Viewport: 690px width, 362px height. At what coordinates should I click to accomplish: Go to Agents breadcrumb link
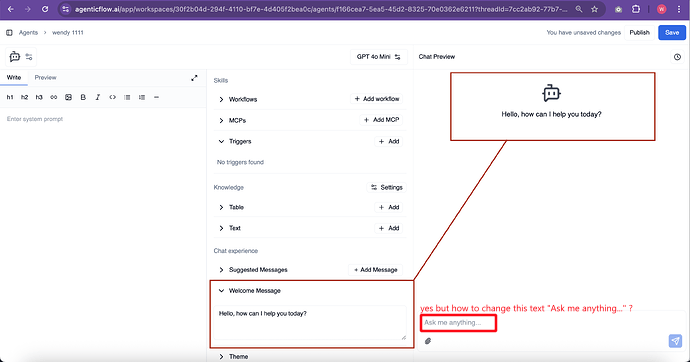28,33
